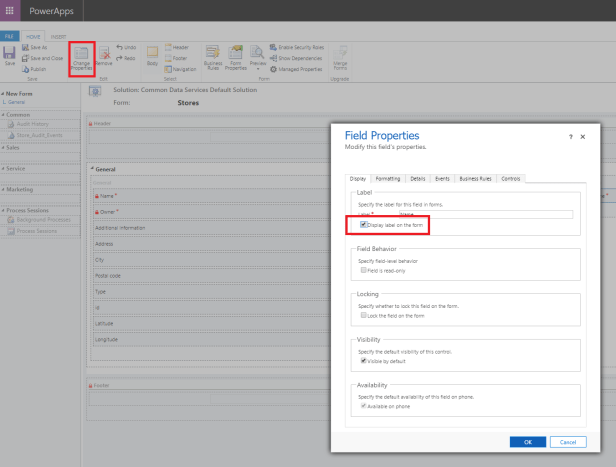Click the solution icon beside Solution title
Viewport: 616px width, 467px height.
point(95,91)
